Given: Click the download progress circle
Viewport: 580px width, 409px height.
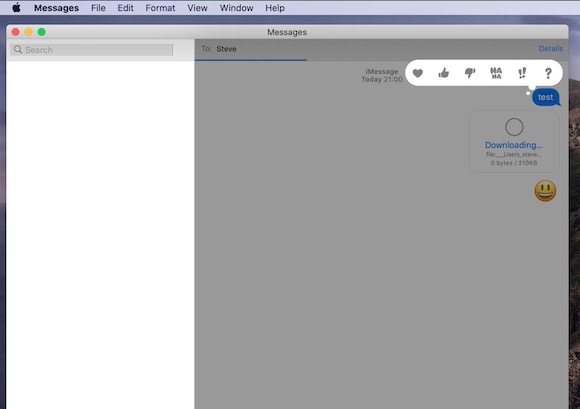Looking at the screenshot, I should tap(514, 127).
